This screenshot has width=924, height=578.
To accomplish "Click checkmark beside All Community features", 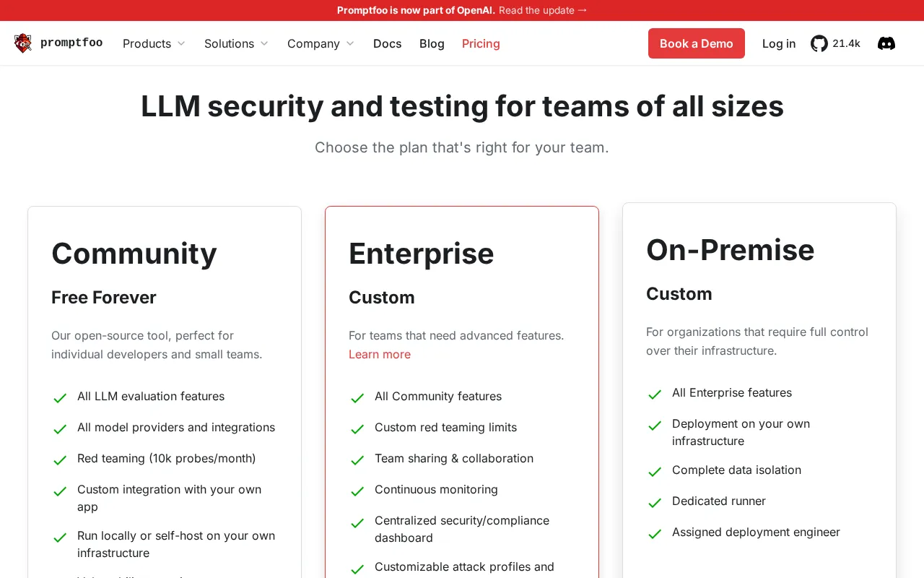I will point(357,397).
